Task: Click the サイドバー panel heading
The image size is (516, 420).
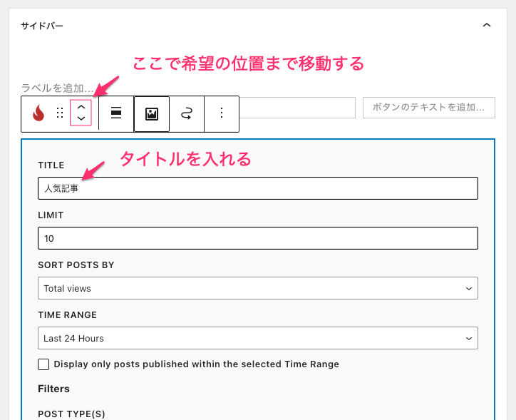Action: (42, 26)
